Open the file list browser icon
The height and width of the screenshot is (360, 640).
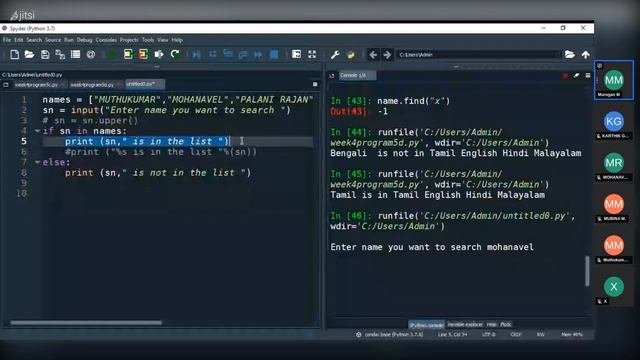[76, 54]
